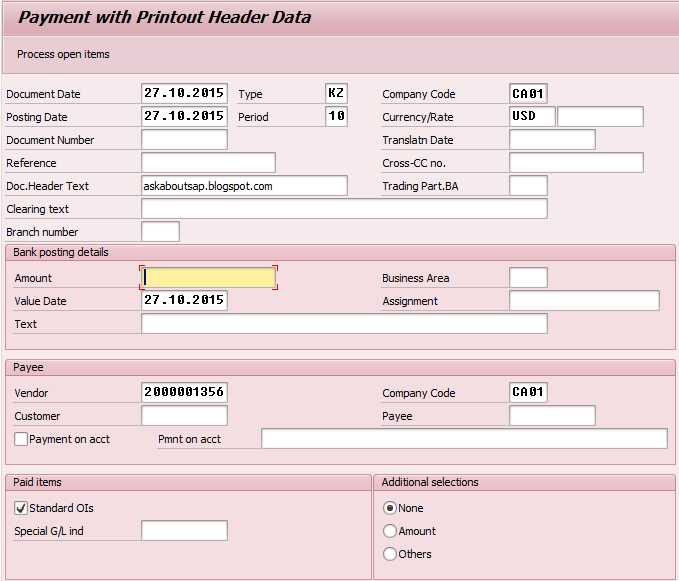Click the document Type field KZ

pyautogui.click(x=336, y=94)
